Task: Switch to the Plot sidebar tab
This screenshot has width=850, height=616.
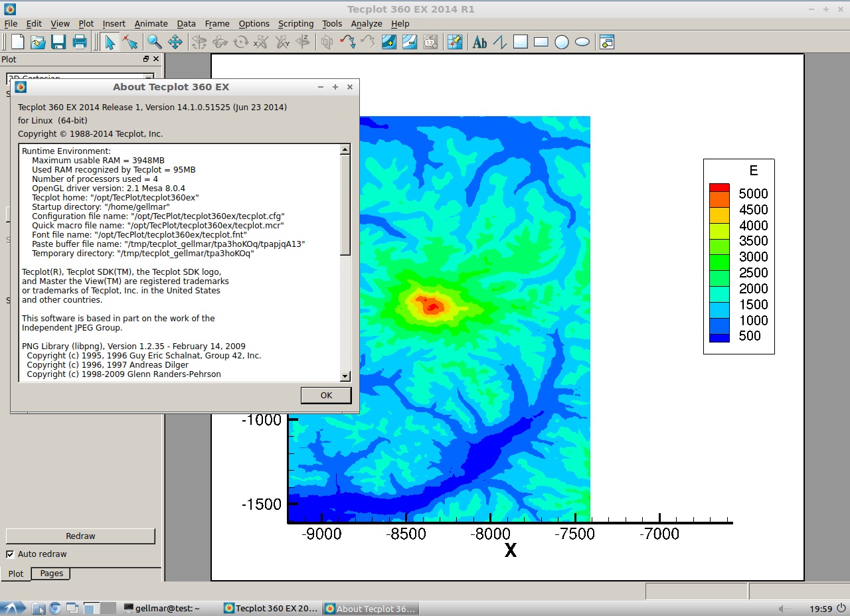Action: pyautogui.click(x=16, y=574)
